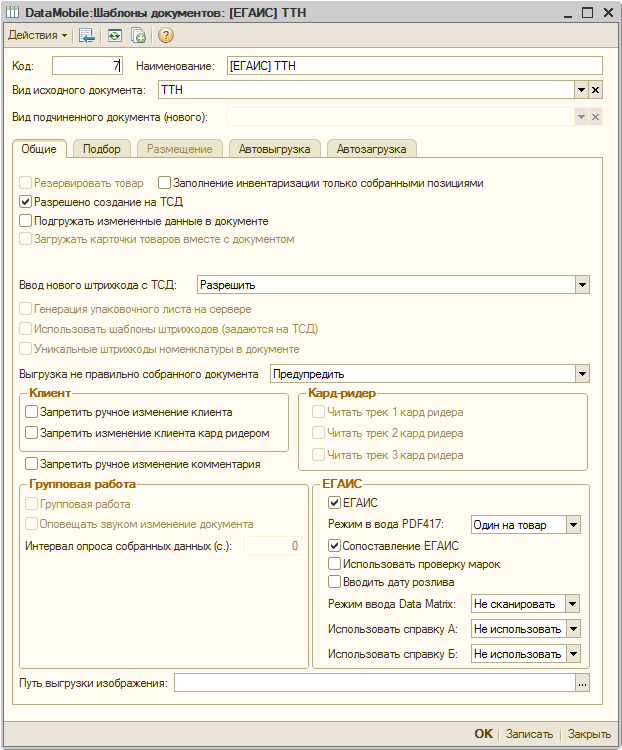Uncheck the ЕГАИС checkbox
This screenshot has width=622, height=750.
pos(334,503)
